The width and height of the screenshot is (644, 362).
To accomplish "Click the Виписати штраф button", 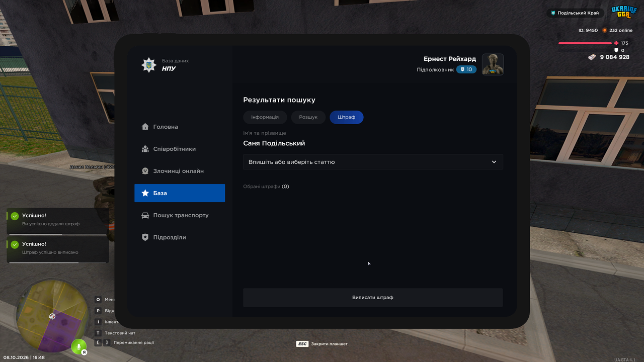I will point(373,298).
